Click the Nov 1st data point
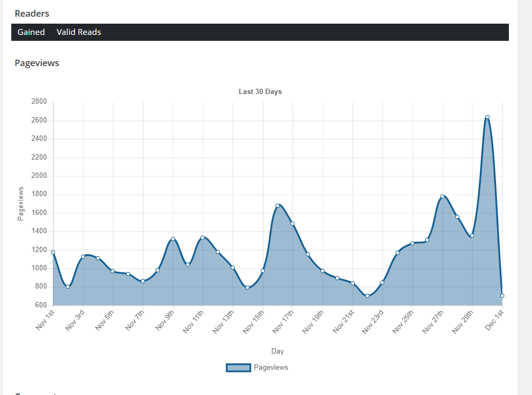Screen dimensions: 532x395 coord(53,252)
